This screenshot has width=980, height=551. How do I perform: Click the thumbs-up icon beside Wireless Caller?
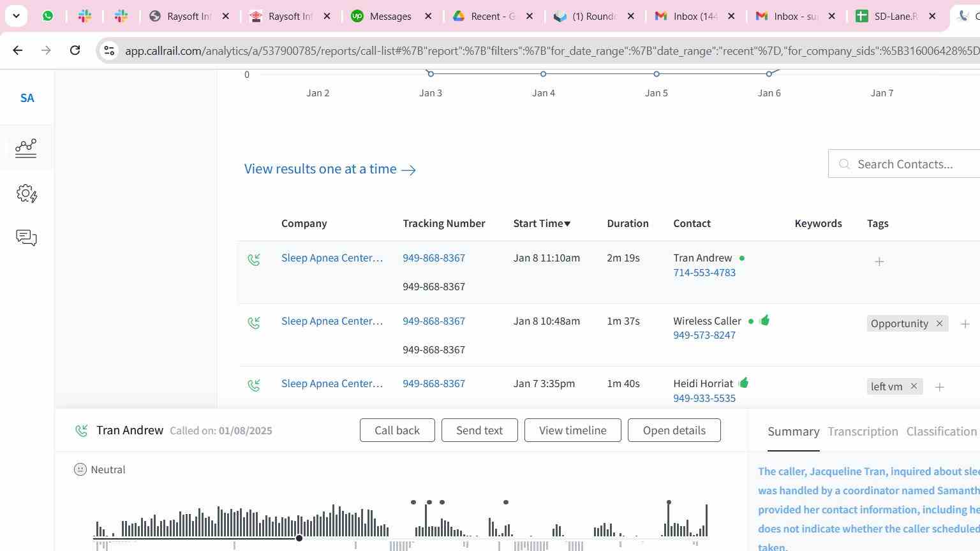[x=765, y=320]
